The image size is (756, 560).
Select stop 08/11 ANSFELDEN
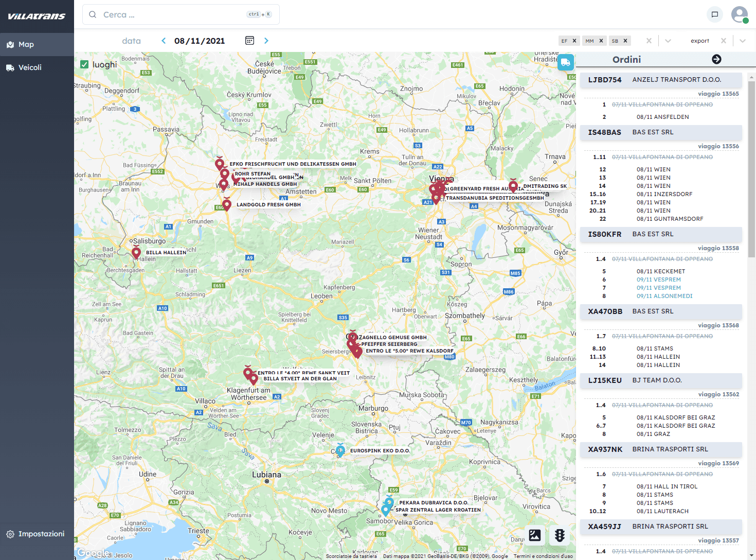(x=662, y=117)
